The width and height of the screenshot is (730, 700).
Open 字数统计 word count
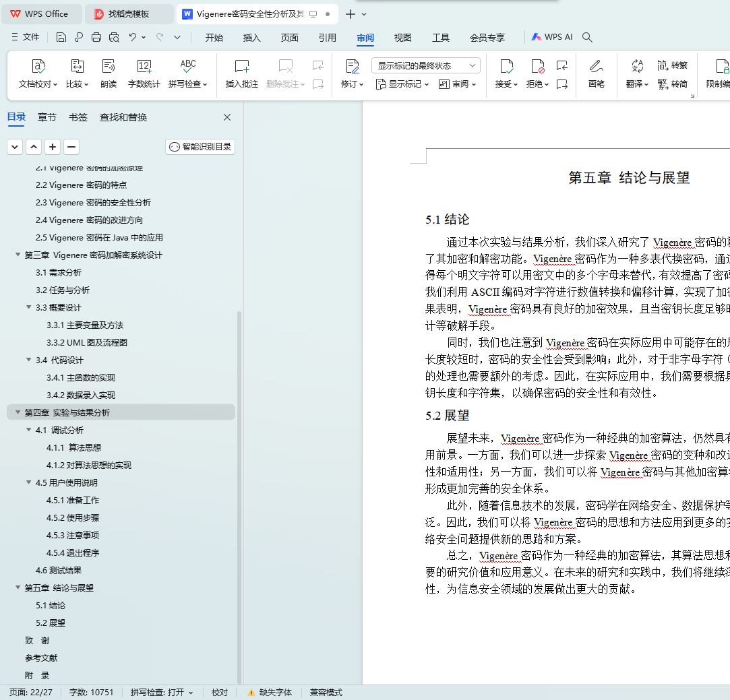(x=144, y=73)
